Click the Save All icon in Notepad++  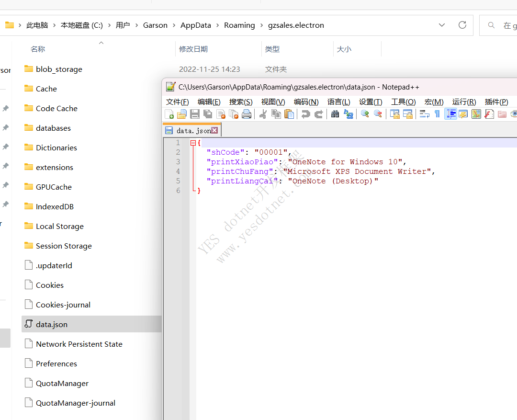pos(208,114)
